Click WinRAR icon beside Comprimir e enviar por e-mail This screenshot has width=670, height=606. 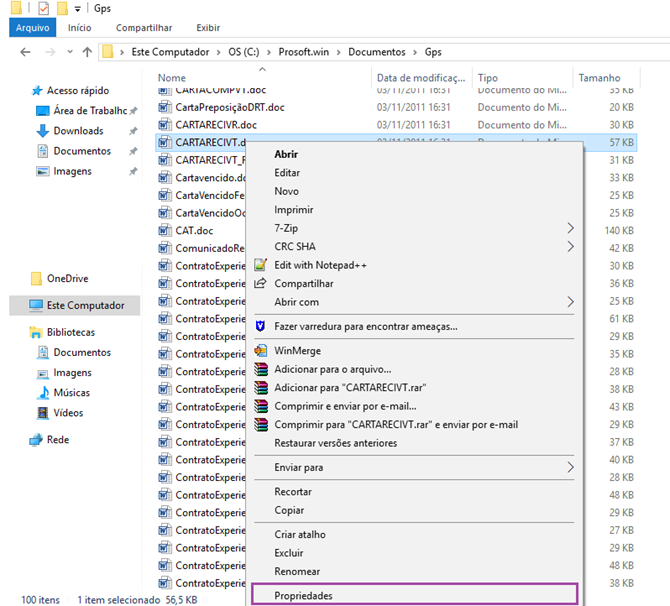coord(261,406)
